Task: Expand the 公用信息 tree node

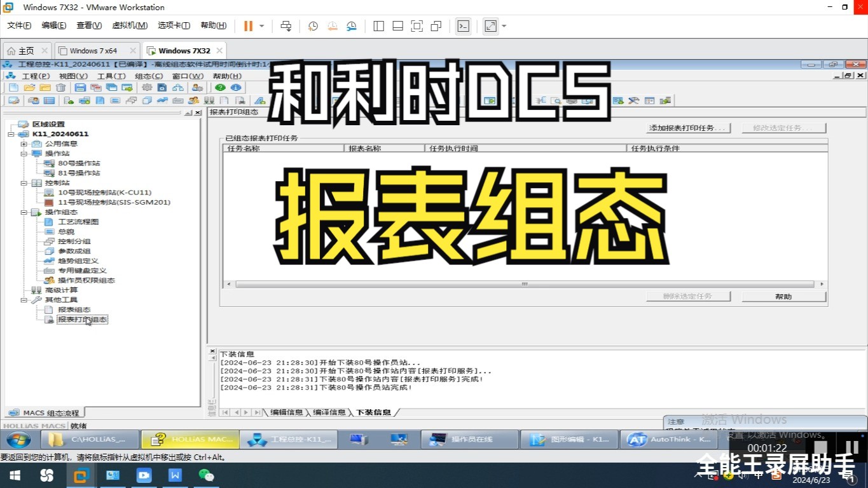Action: [24, 144]
